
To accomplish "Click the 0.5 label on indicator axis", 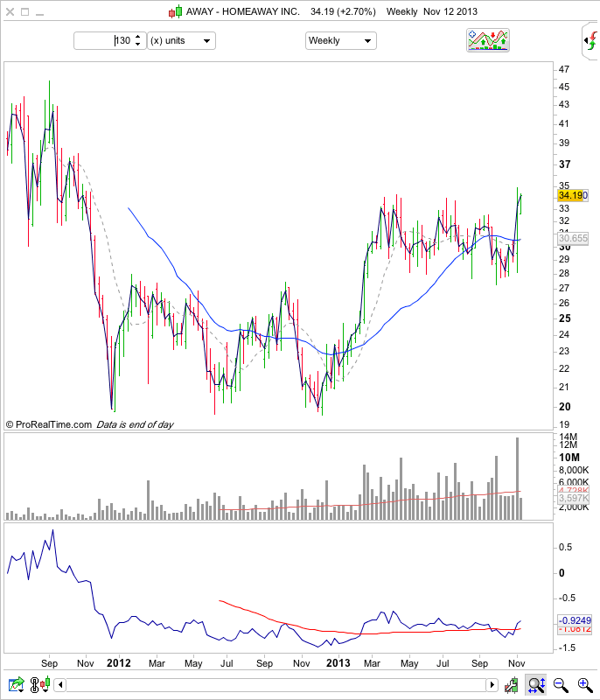I will [566, 548].
